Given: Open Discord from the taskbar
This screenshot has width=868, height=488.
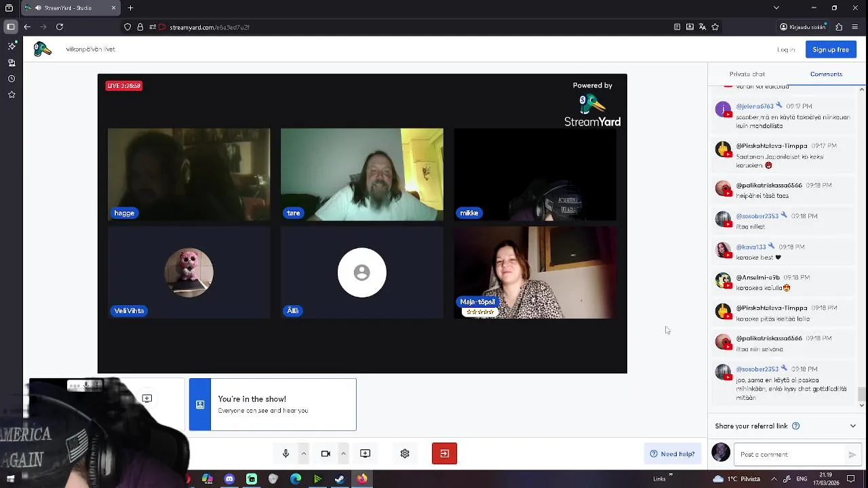Looking at the screenshot, I should 229,479.
